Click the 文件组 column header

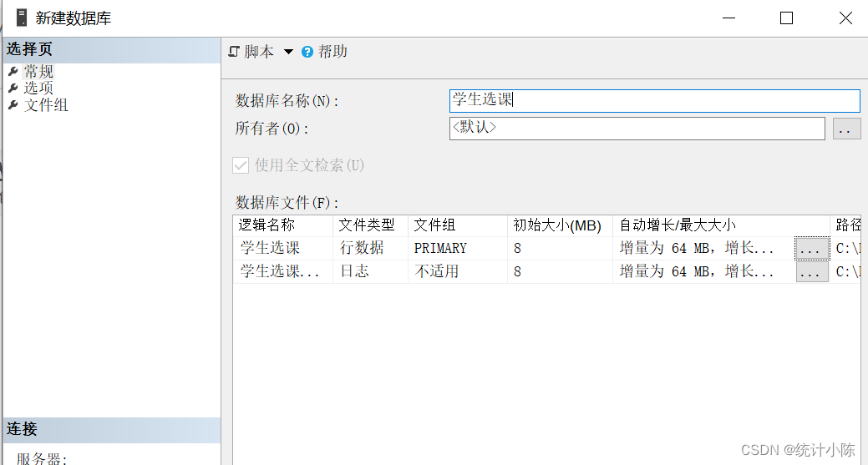click(x=458, y=225)
